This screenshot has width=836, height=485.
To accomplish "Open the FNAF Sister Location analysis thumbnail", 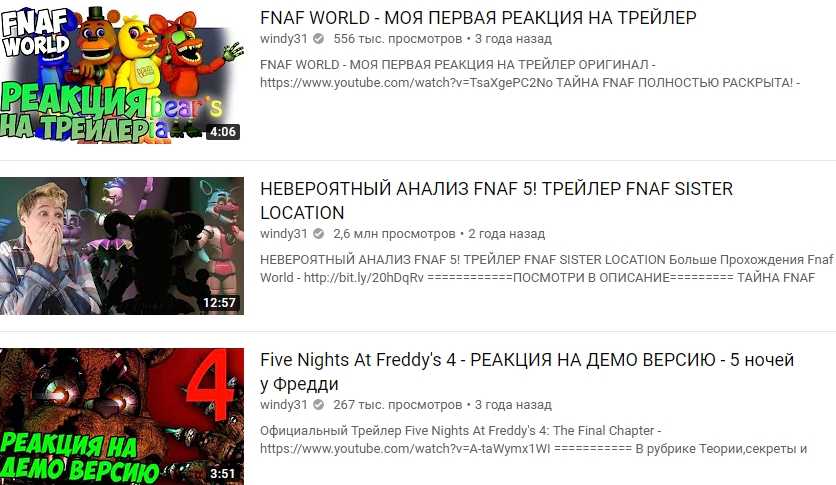I will click(x=122, y=246).
